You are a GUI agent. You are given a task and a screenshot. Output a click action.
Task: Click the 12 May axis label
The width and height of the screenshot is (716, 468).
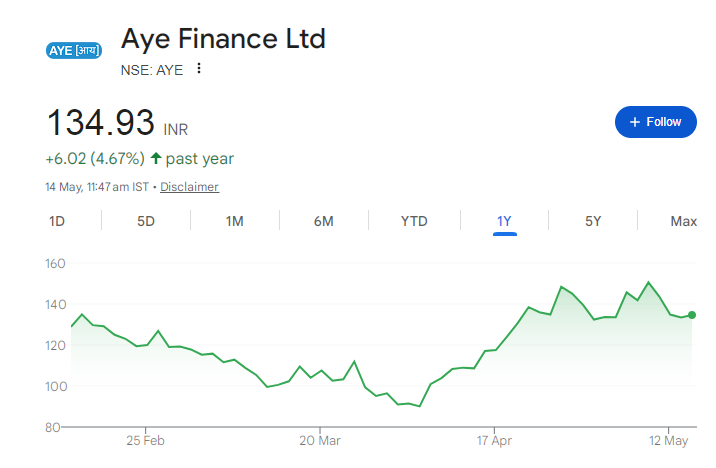coord(668,441)
